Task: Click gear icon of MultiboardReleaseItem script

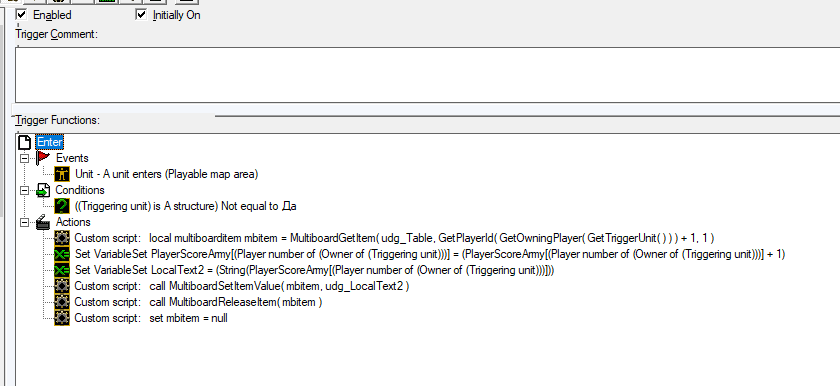Action: click(62, 302)
